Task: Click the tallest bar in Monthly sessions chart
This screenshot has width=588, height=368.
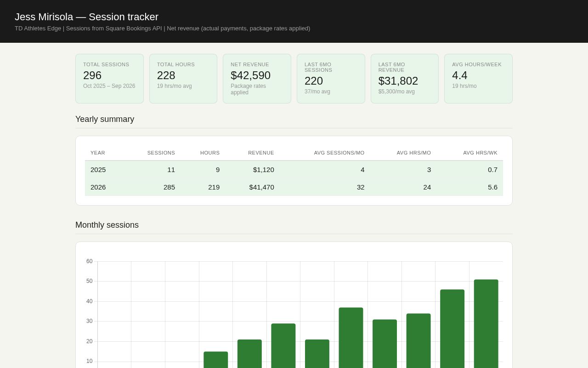Action: pyautogui.click(x=486, y=324)
